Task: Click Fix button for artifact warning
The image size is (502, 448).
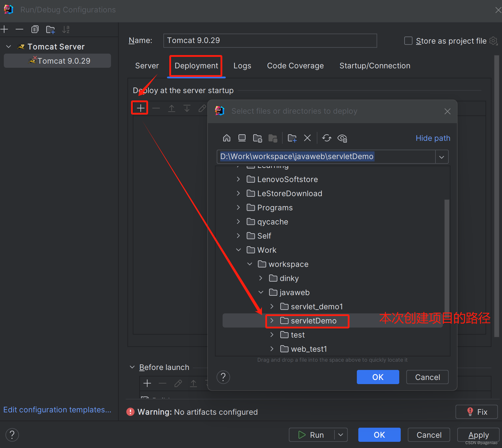Action: (477, 412)
